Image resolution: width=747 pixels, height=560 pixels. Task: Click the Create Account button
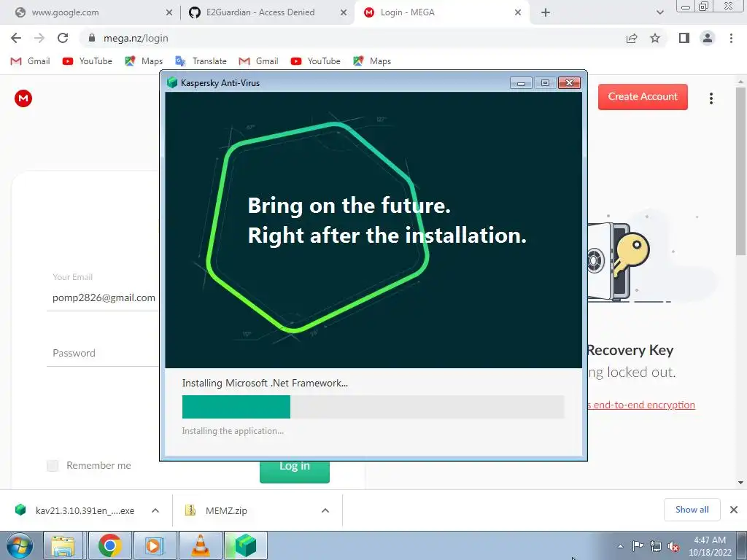pos(643,97)
